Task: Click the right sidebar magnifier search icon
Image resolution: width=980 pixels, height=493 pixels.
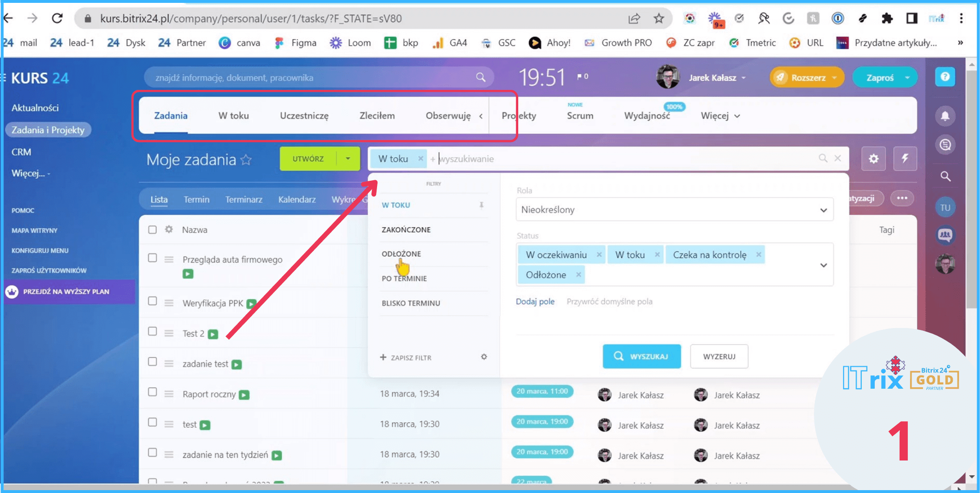Action: [945, 176]
